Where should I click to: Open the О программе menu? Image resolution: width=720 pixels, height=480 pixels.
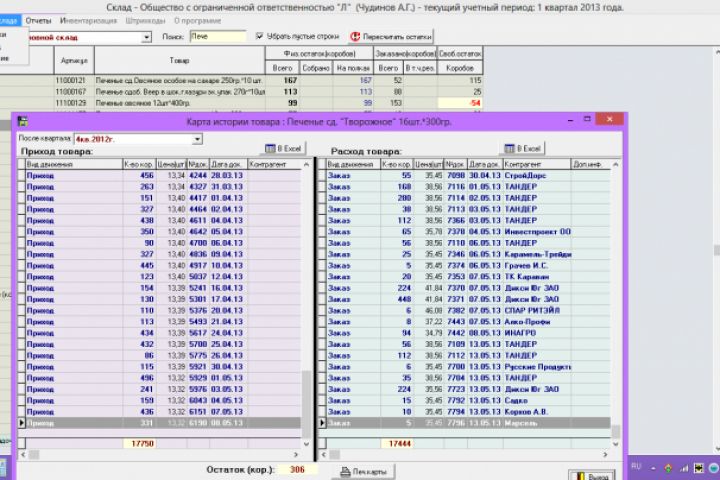[x=197, y=21]
